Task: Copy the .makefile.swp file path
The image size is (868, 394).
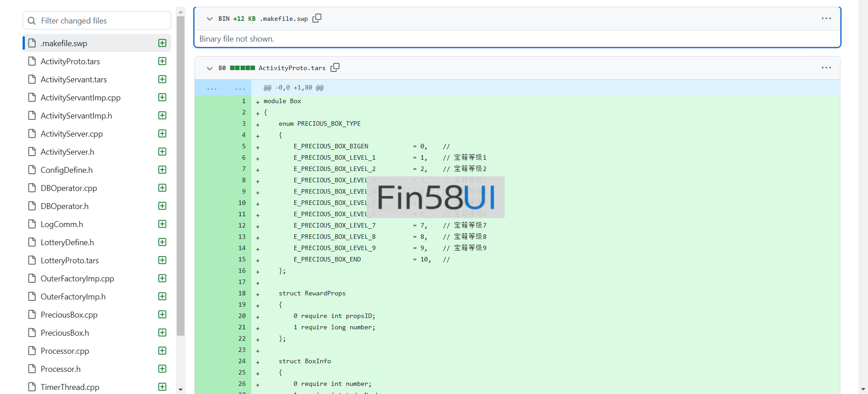Action: click(317, 18)
